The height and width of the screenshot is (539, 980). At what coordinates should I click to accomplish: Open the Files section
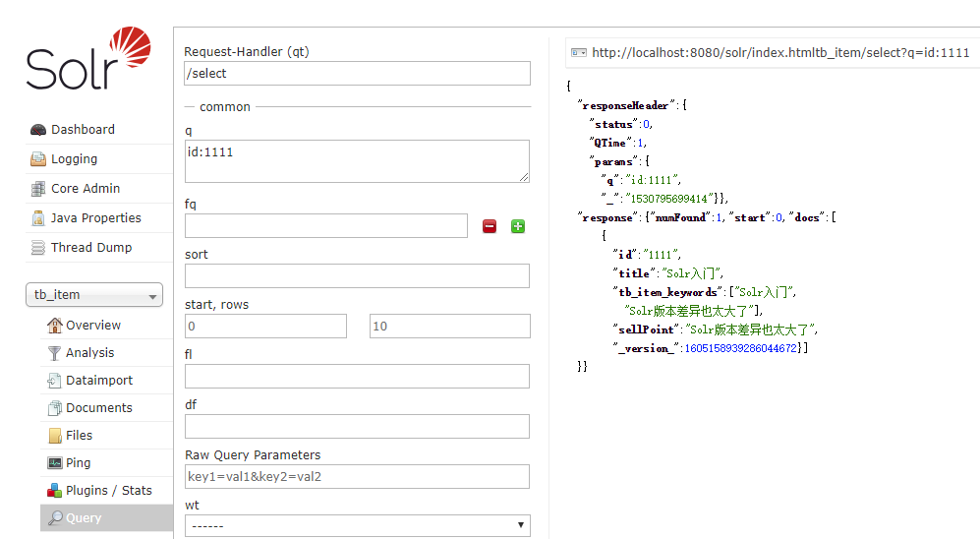tap(79, 435)
